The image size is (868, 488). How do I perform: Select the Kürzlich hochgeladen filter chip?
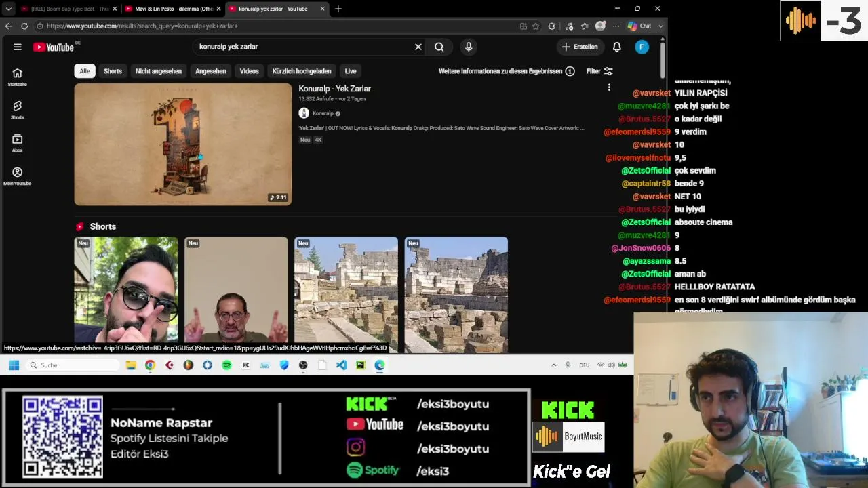tap(302, 71)
